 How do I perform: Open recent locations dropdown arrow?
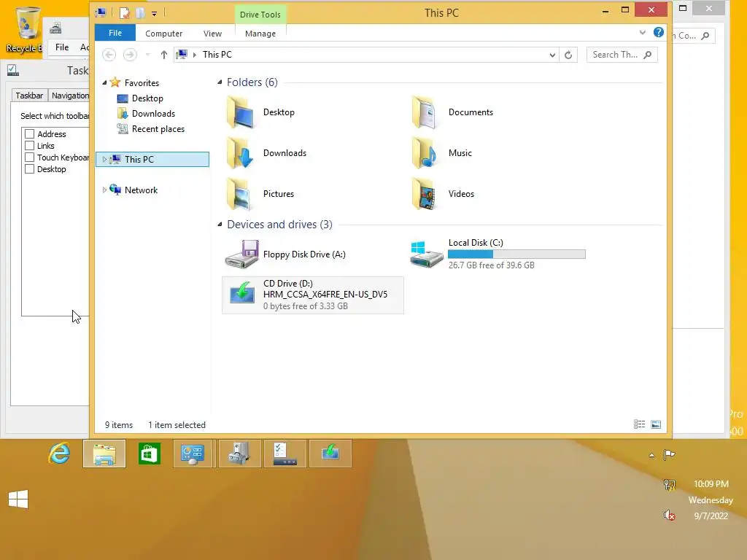pyautogui.click(x=147, y=55)
